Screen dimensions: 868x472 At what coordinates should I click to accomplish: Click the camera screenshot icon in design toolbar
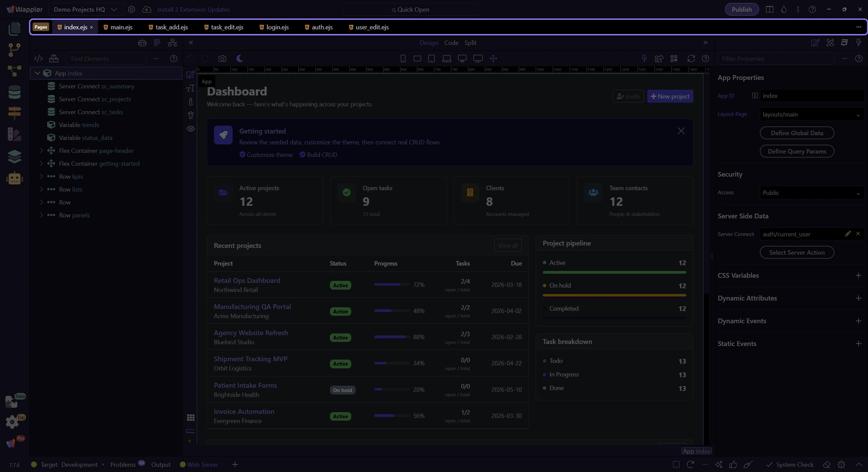pos(222,58)
